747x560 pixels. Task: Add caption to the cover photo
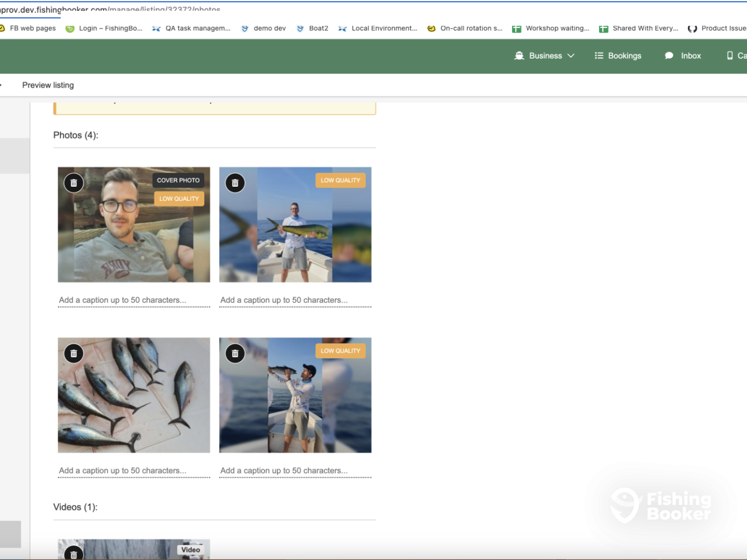coord(134,300)
